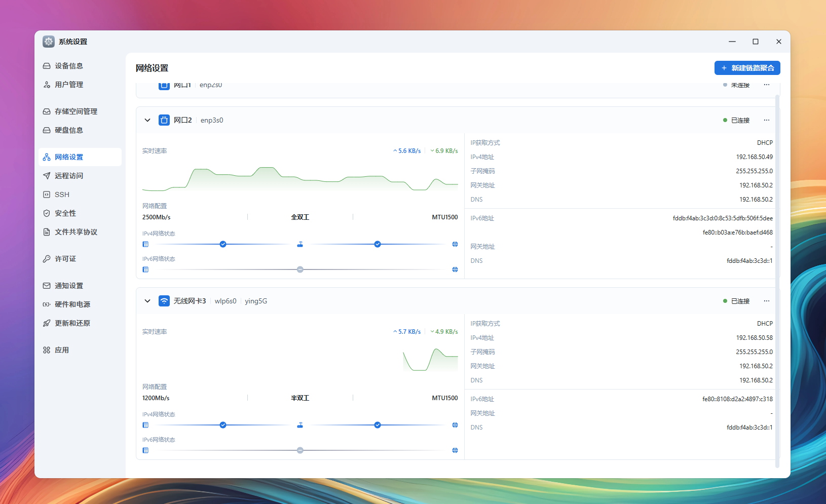Click first checkmark node in 网口2 IPv4 status
Screen dimensions: 826x504
click(x=223, y=244)
